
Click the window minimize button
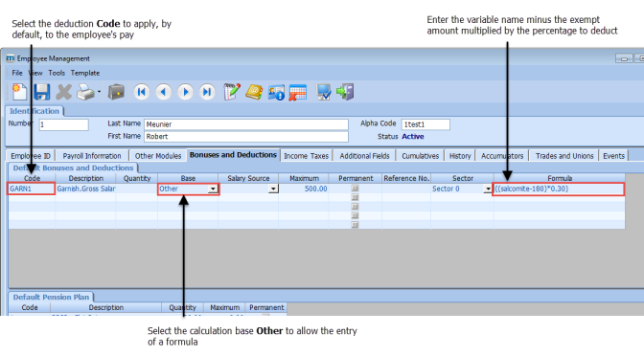(x=624, y=58)
